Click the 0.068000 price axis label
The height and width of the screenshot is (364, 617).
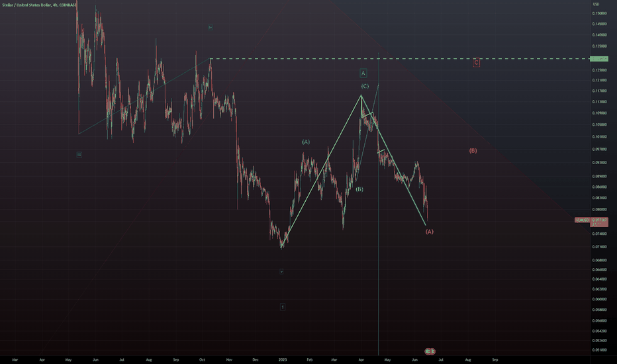pyautogui.click(x=599, y=260)
